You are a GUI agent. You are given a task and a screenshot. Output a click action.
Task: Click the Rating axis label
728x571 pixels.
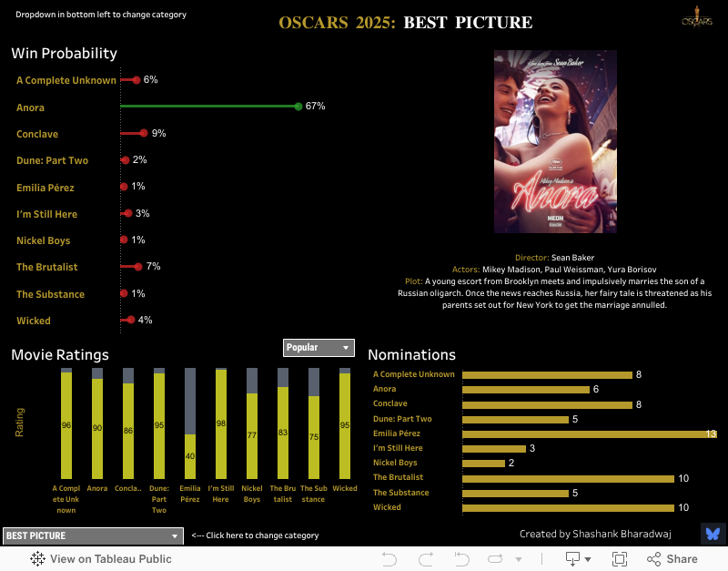19,423
